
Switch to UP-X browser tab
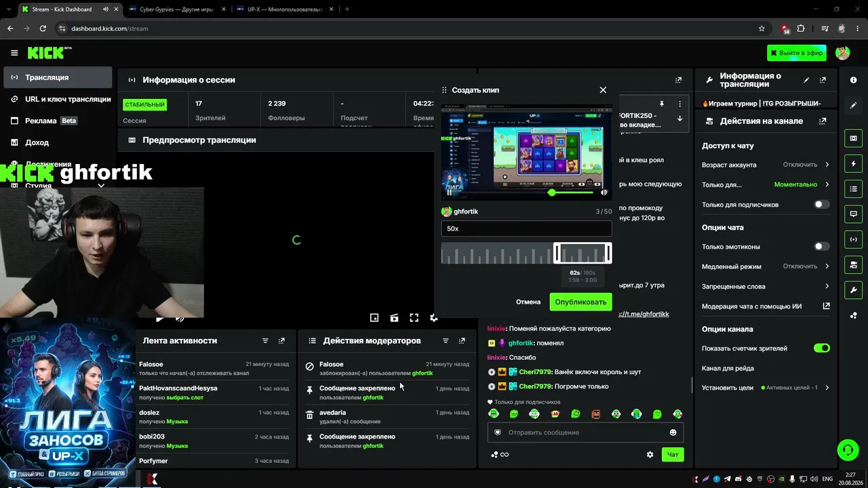click(284, 9)
